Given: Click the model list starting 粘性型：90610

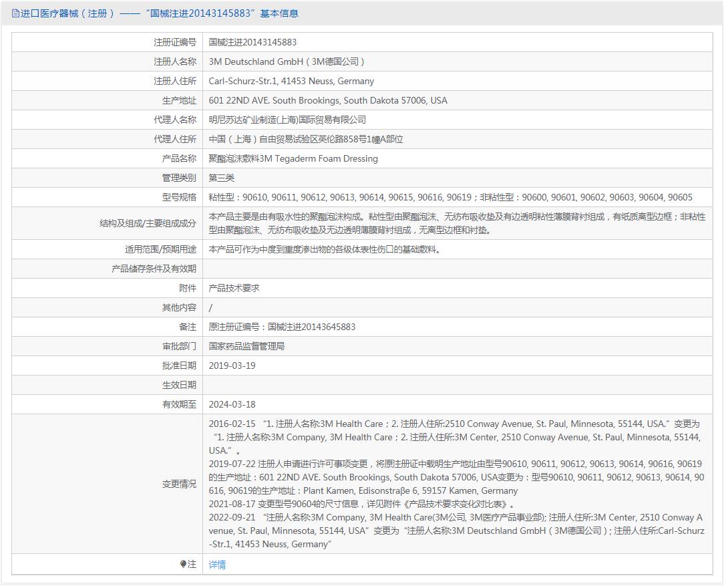Looking at the screenshot, I should (x=451, y=198).
